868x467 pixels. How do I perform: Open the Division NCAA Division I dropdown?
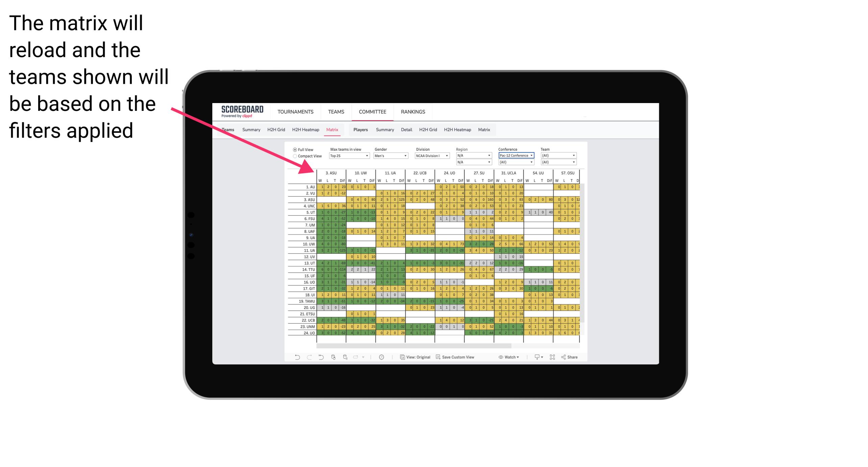click(x=431, y=155)
